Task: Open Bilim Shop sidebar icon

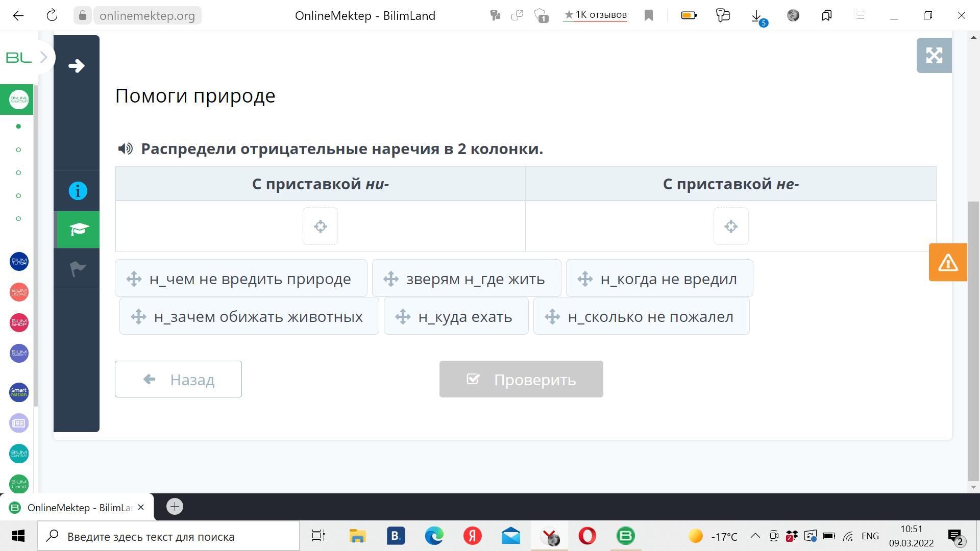Action: click(19, 322)
